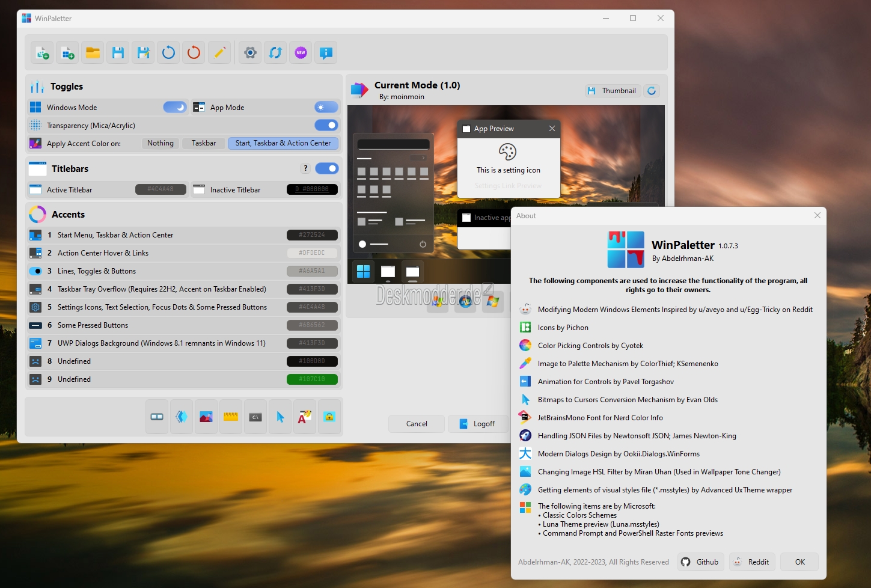Select Taskbar accent color option
The image size is (871, 588).
tap(204, 143)
